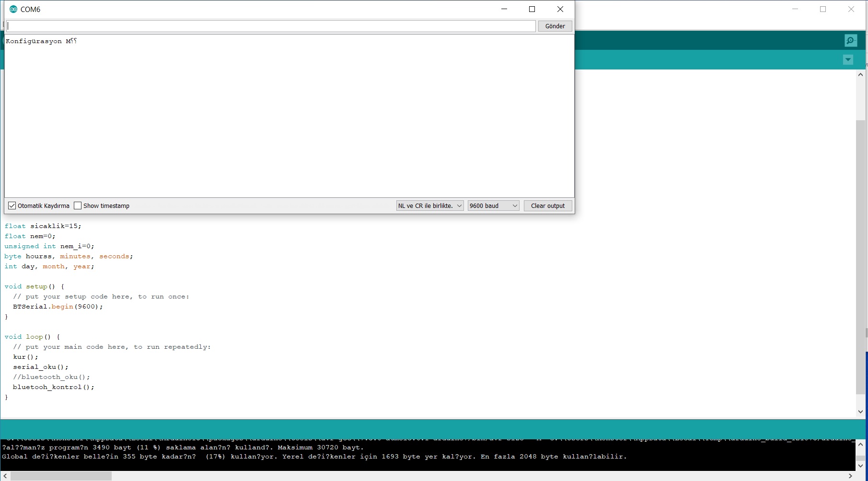Image resolution: width=868 pixels, height=481 pixels.
Task: Click the line 'unsigned int nem_i=0;'
Action: click(x=49, y=246)
